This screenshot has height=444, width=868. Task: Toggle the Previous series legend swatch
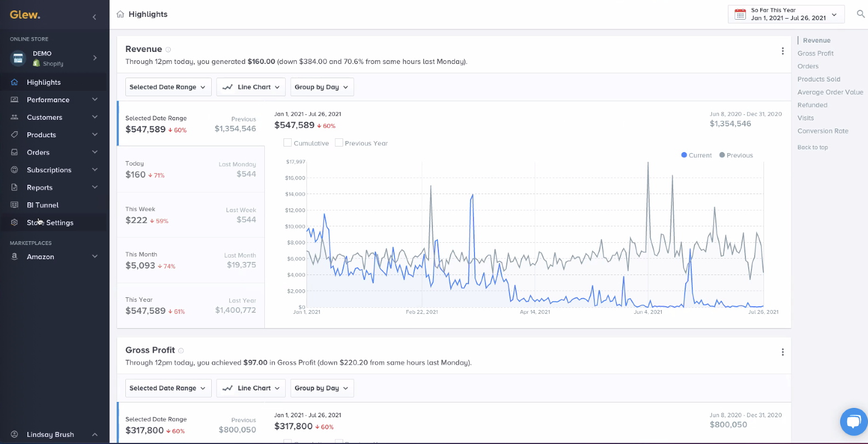coord(722,155)
